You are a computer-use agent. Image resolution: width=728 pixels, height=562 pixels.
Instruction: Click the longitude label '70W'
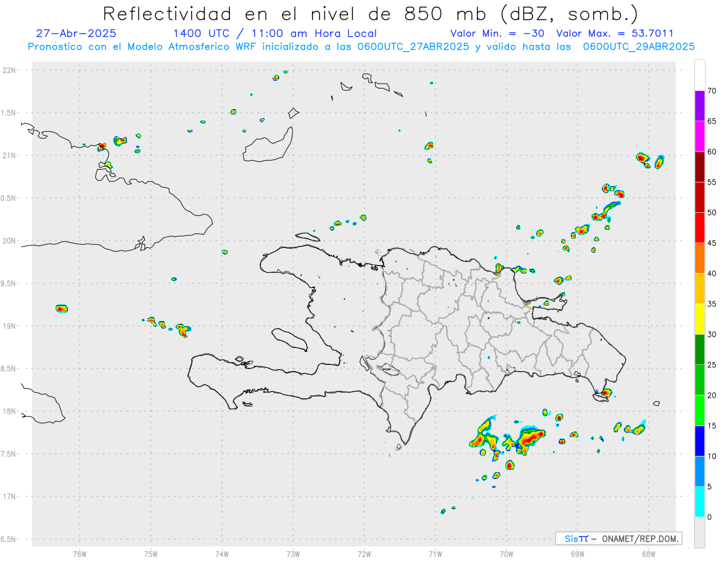point(507,554)
